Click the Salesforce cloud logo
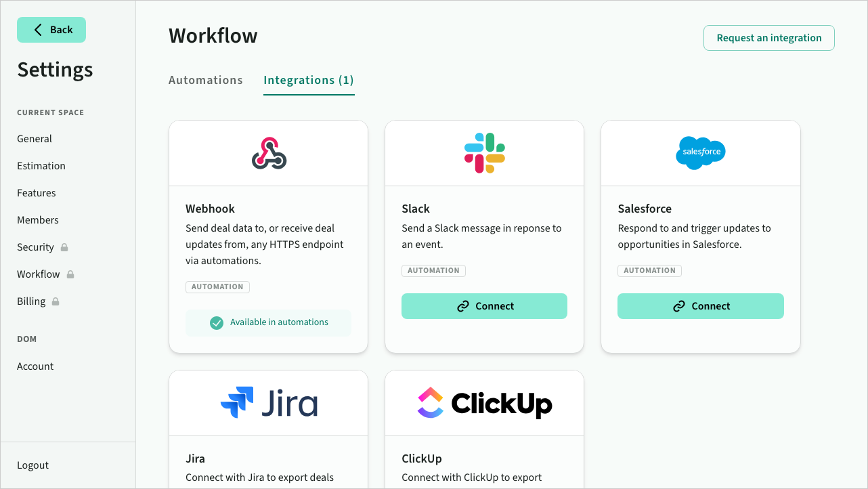 (701, 152)
